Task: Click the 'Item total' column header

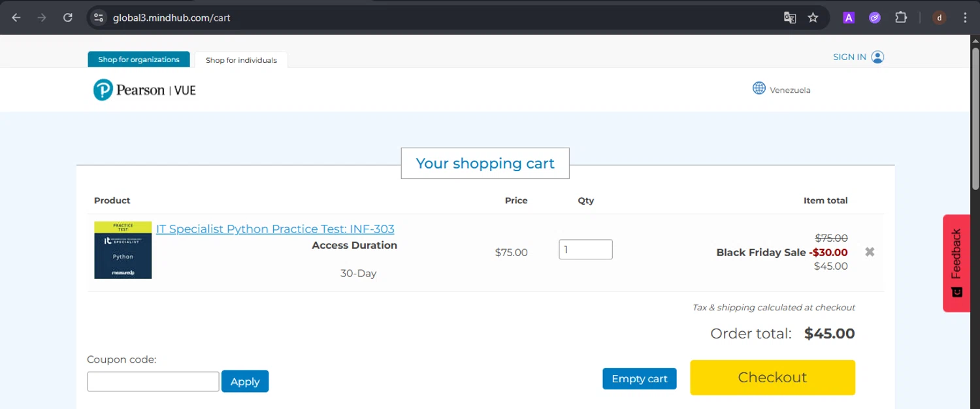Action: click(826, 201)
